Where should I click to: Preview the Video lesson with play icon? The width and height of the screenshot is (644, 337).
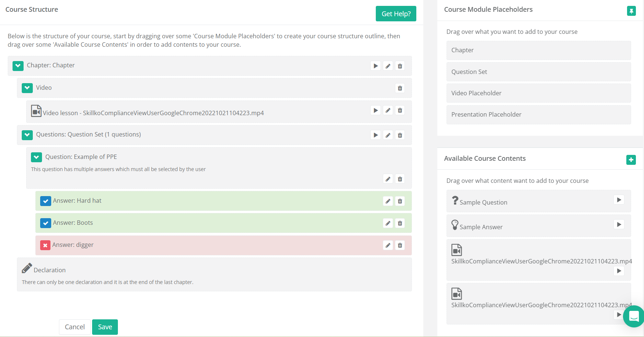375,110
